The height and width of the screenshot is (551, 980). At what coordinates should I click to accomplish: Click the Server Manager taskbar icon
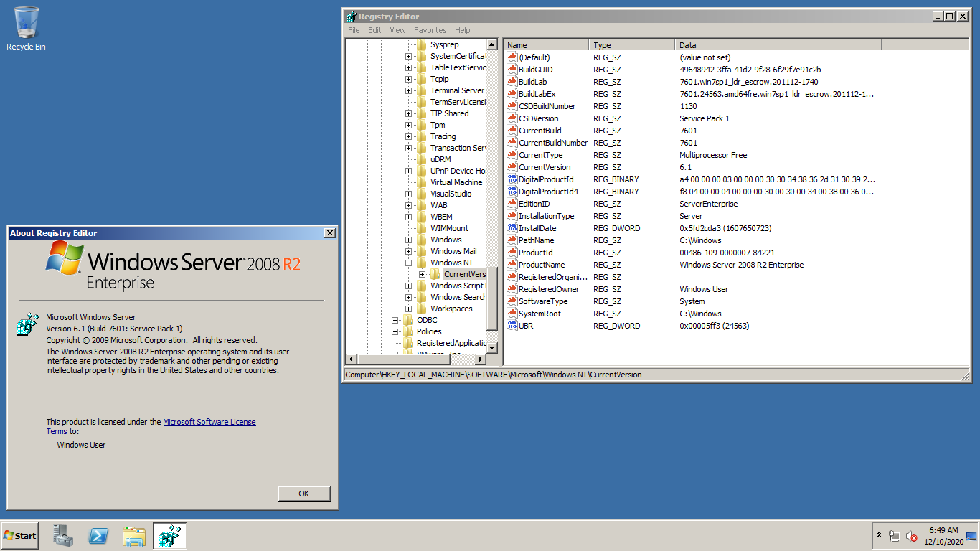pos(63,535)
